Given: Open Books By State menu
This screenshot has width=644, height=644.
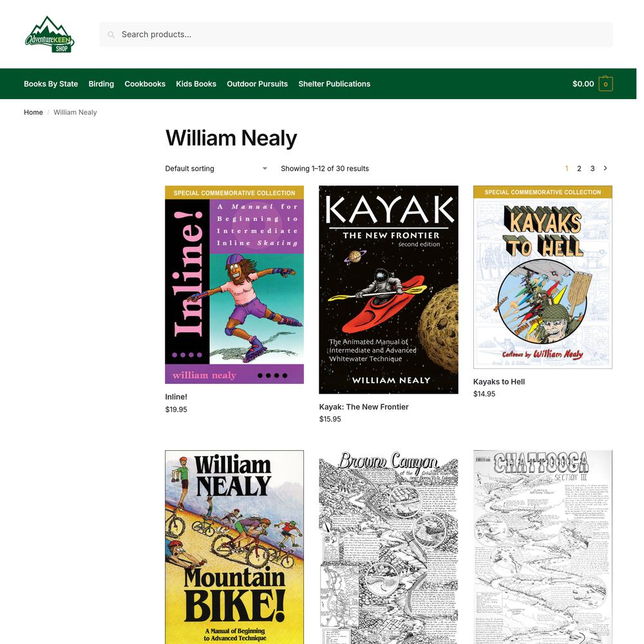Looking at the screenshot, I should 51,84.
